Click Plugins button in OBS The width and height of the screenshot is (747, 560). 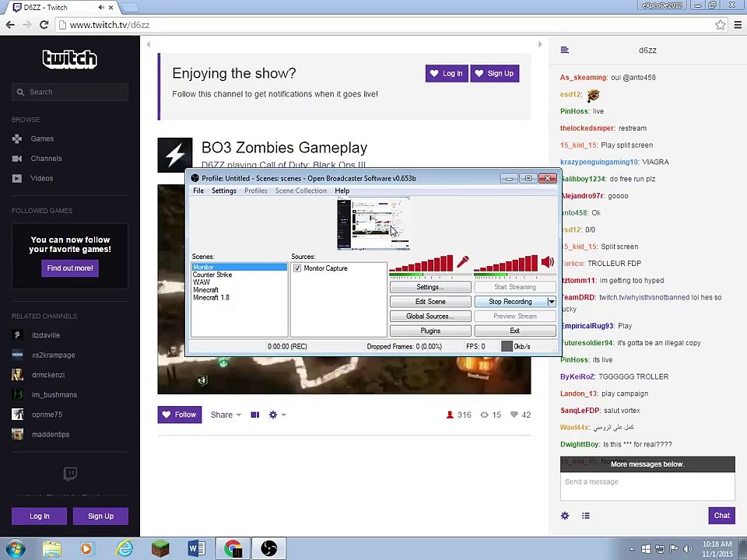[x=430, y=331]
